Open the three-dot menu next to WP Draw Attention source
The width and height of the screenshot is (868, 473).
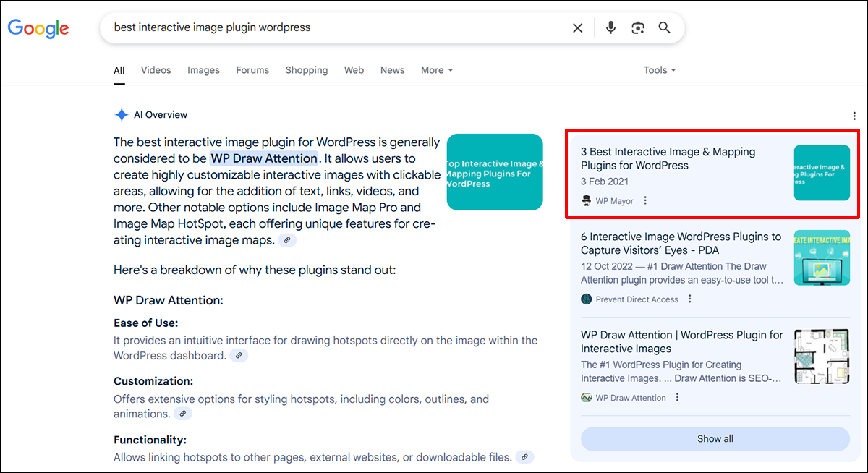678,397
